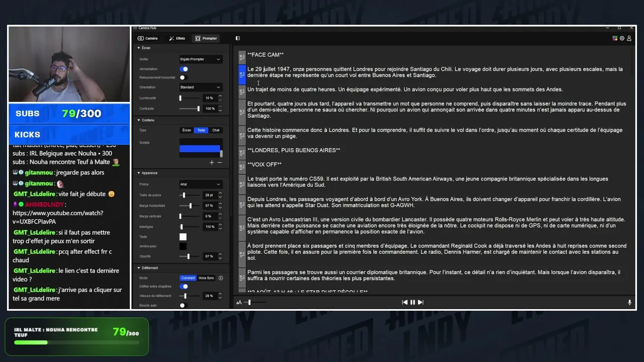The image size is (644, 362).
Task: Switch to the Caméra tab
Action: coord(147,38)
